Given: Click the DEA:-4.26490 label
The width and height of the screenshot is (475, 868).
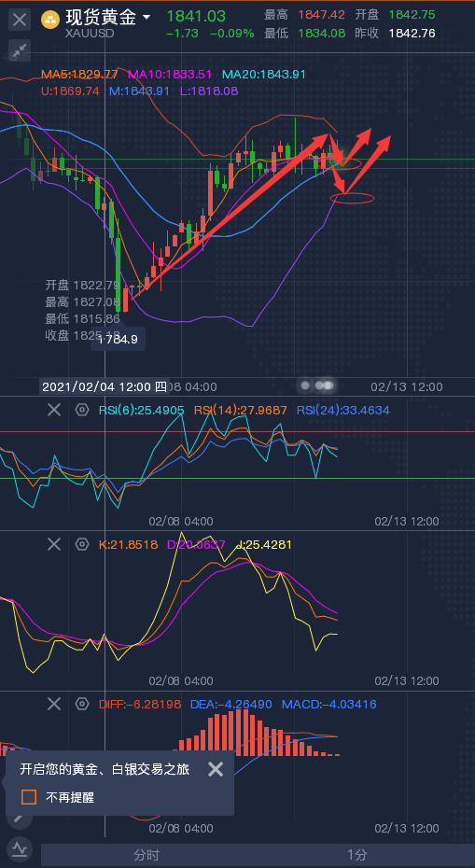Looking at the screenshot, I should click(x=231, y=704).
